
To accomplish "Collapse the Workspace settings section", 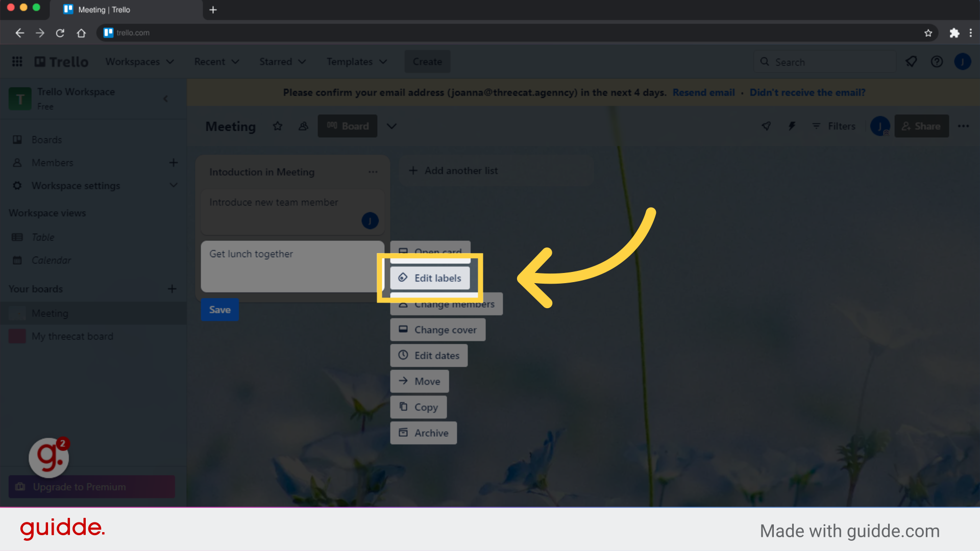I will [x=174, y=185].
